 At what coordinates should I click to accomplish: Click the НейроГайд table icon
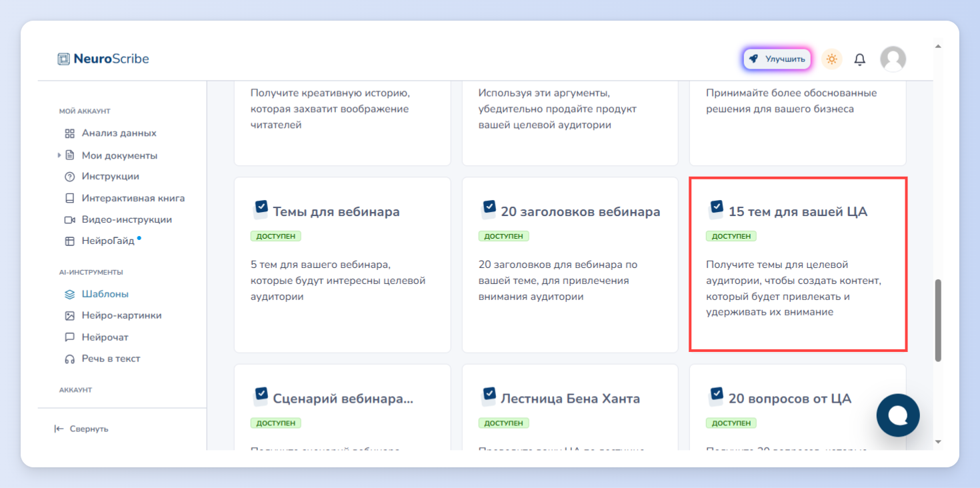pyautogui.click(x=69, y=241)
